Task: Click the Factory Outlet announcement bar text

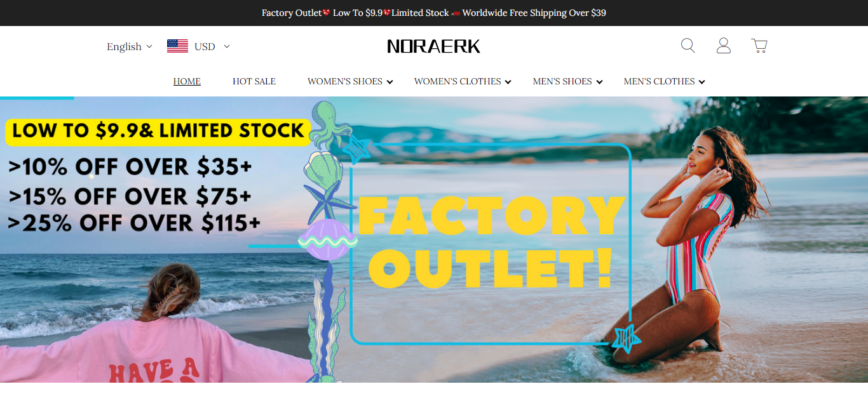Action: click(434, 13)
